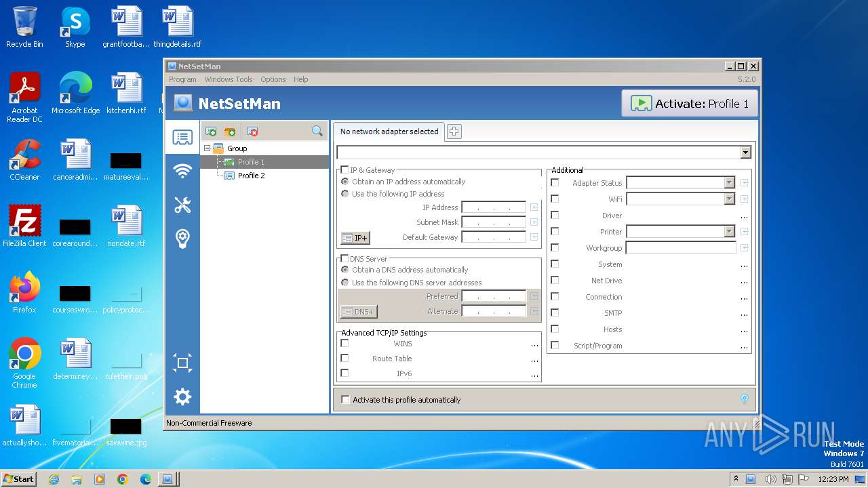Click the Non-Commercial Freeware status text
The image size is (868, 488).
pyautogui.click(x=209, y=423)
